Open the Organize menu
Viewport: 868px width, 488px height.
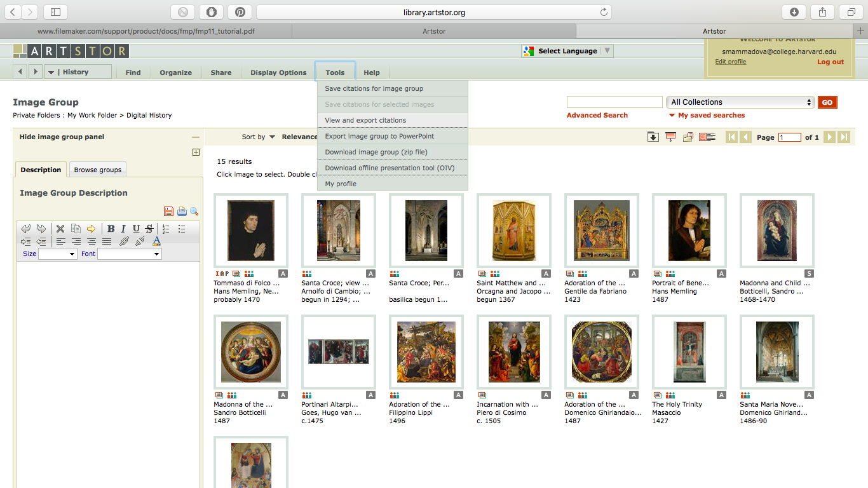click(x=176, y=72)
